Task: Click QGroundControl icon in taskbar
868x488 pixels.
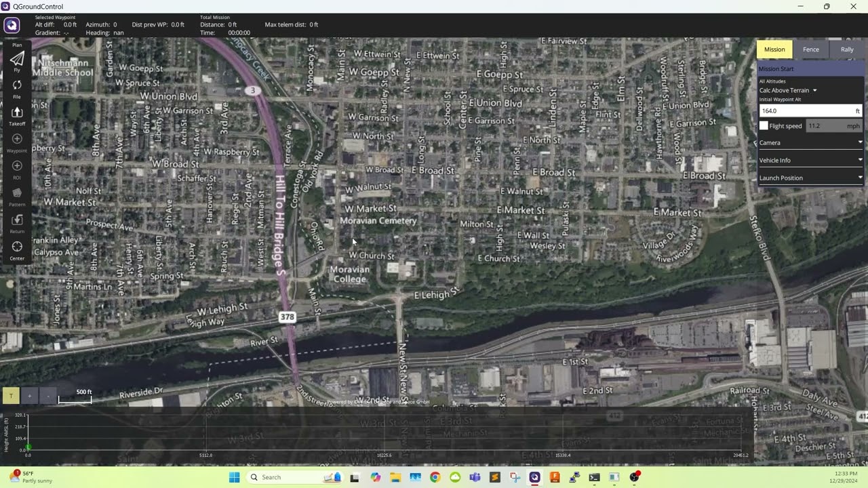Action: pos(534,477)
